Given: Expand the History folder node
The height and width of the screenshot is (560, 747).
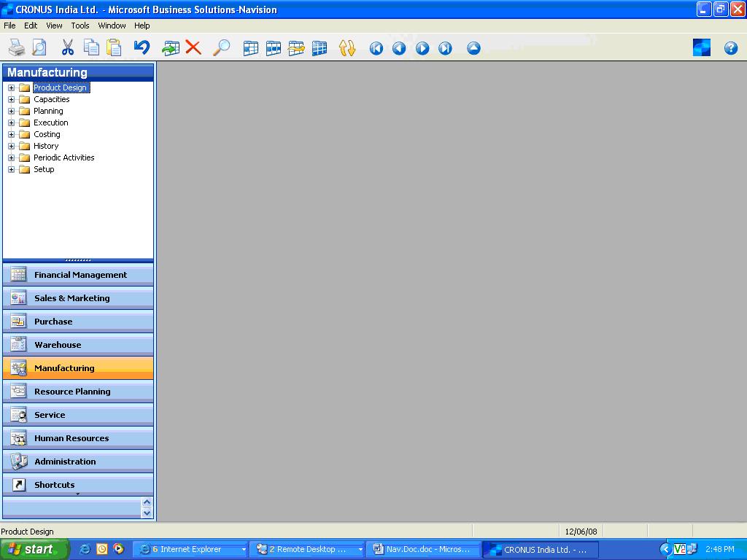Looking at the screenshot, I should pyautogui.click(x=12, y=146).
